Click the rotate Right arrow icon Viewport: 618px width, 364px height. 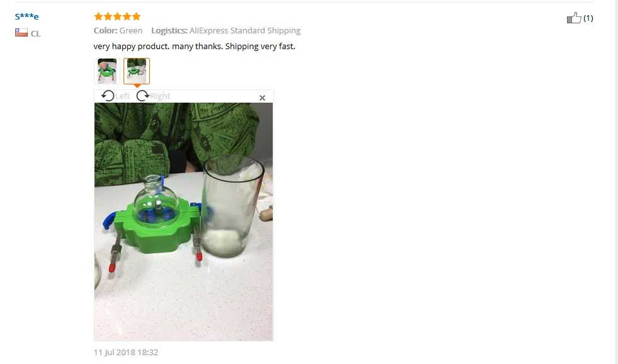(x=142, y=96)
